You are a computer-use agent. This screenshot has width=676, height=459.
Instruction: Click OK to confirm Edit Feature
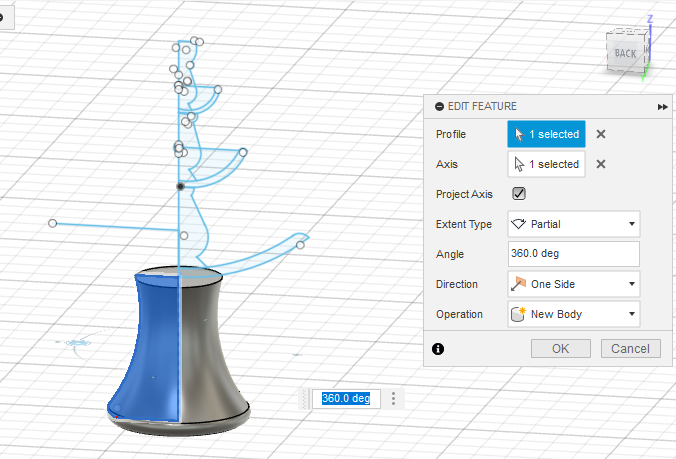coord(560,348)
